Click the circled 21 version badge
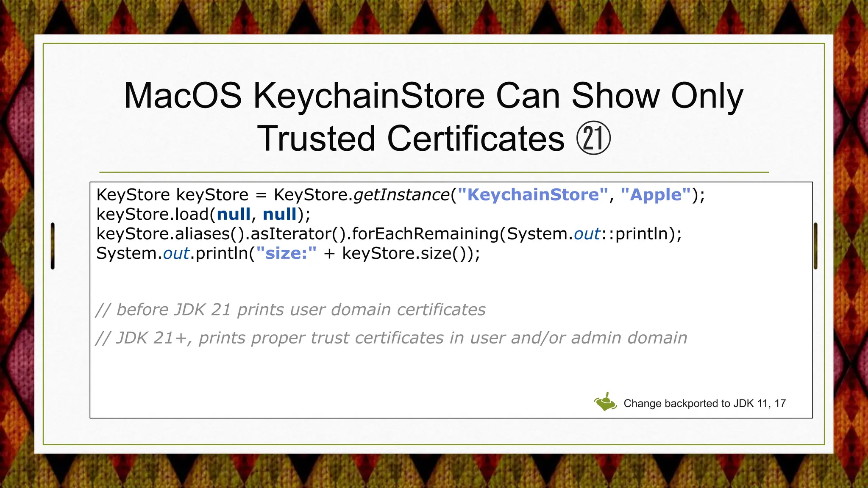 [593, 139]
